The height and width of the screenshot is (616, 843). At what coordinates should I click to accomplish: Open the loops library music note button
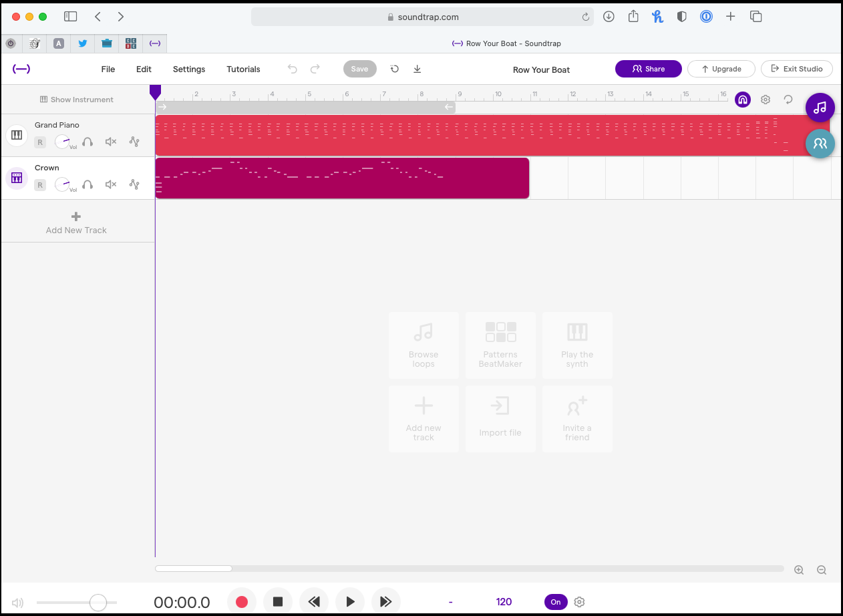pyautogui.click(x=820, y=107)
